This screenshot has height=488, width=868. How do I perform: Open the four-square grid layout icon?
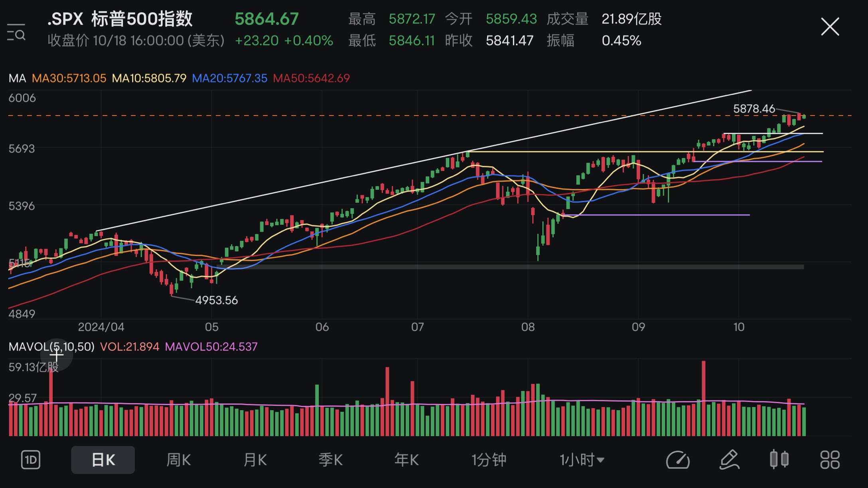(830, 460)
